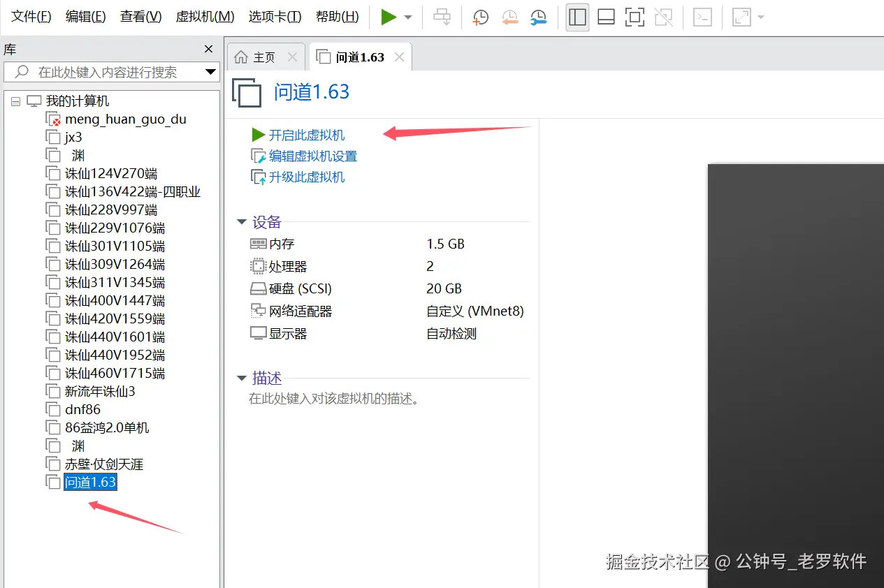The width and height of the screenshot is (884, 588).
Task: Click 编辑虚拟机设置 link
Action: click(313, 156)
